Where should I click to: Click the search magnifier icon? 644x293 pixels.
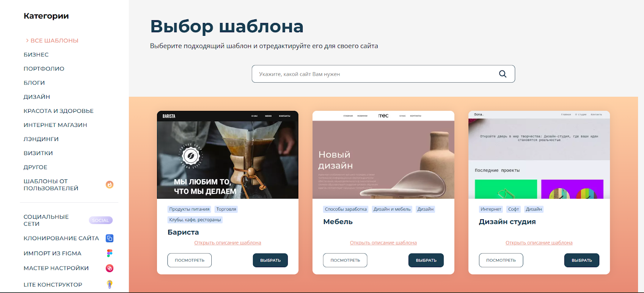[503, 74]
